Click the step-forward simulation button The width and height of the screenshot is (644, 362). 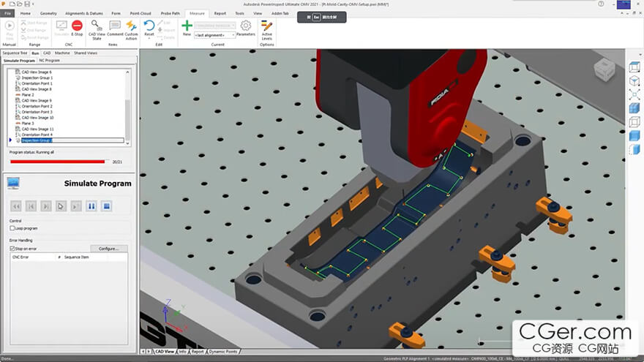46,206
